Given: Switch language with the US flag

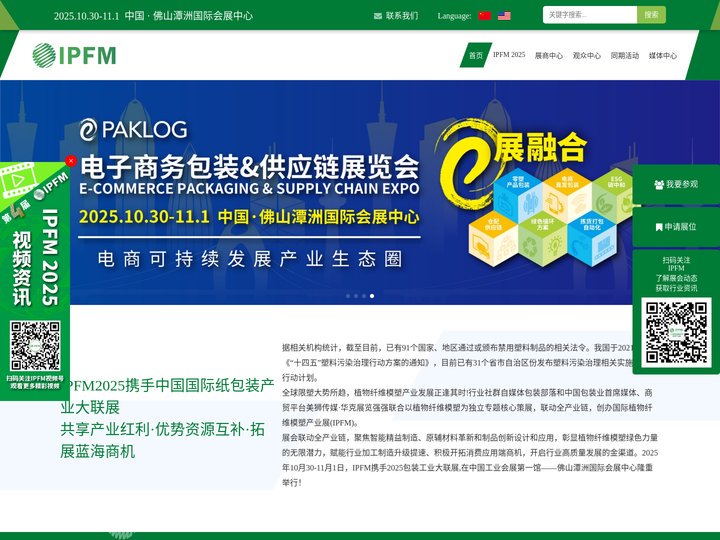Looking at the screenshot, I should 504,16.
